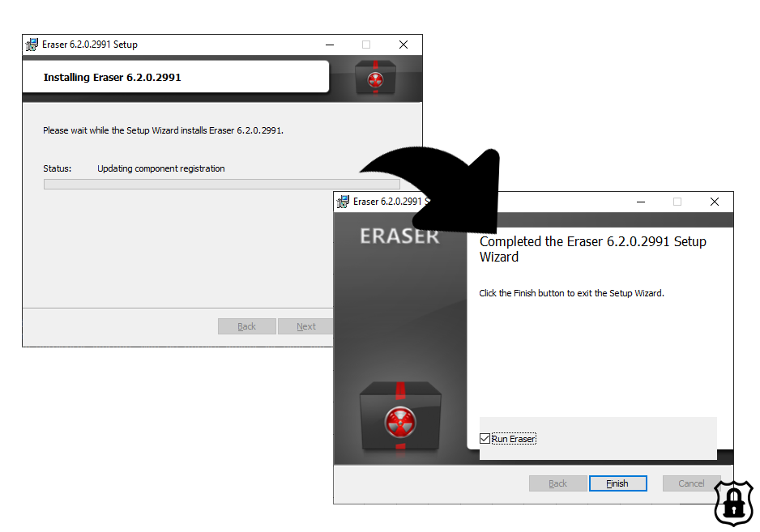The height and width of the screenshot is (532, 760).
Task: Click the Installing Eraser 6.2.0.2991 header
Action: click(112, 78)
